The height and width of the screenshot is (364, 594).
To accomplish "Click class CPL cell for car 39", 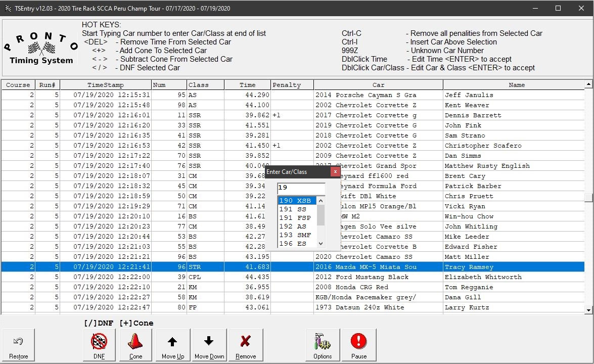I will tap(205, 277).
